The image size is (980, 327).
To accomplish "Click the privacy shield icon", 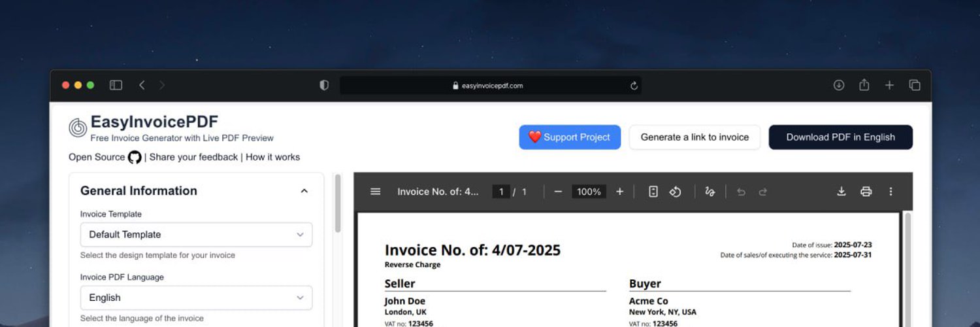I will click(324, 85).
